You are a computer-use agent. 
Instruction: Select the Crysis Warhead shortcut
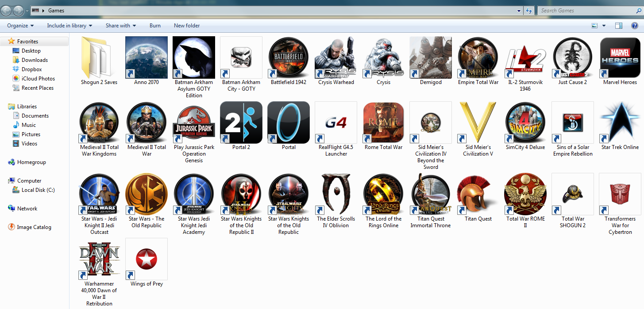click(336, 57)
